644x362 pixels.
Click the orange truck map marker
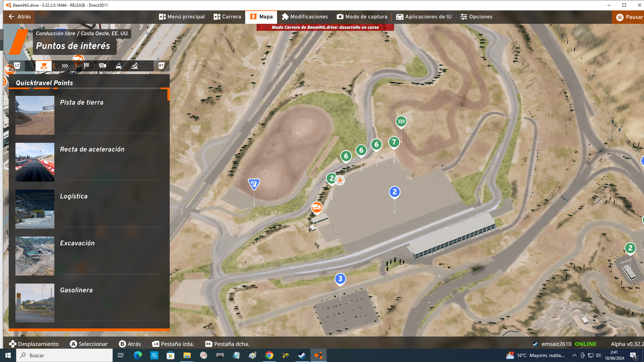(316, 207)
